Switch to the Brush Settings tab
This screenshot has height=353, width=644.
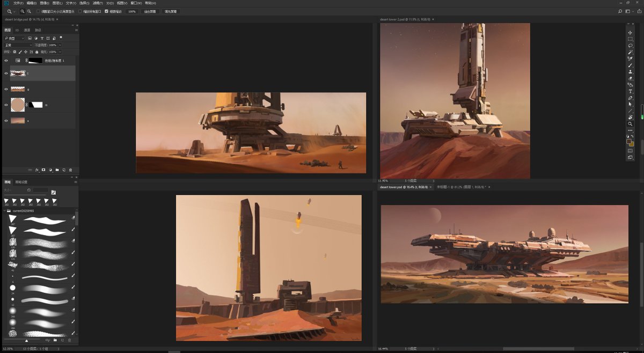(21, 182)
